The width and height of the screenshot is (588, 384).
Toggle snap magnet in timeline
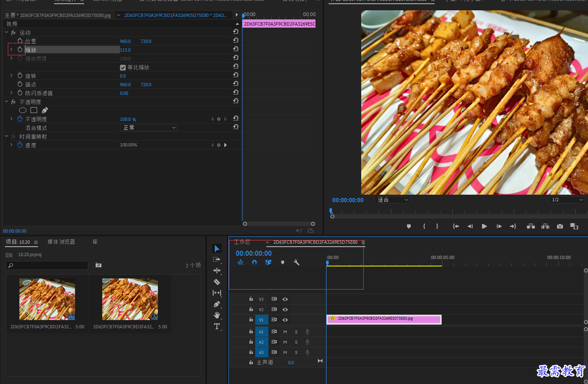click(254, 262)
